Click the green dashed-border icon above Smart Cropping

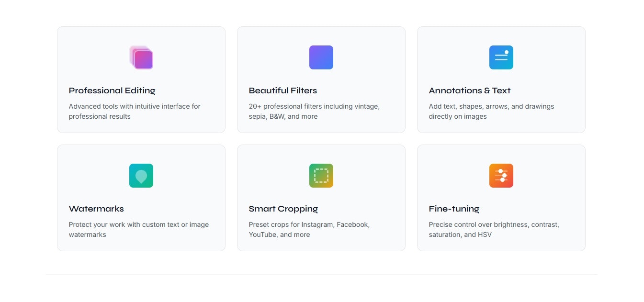(321, 176)
